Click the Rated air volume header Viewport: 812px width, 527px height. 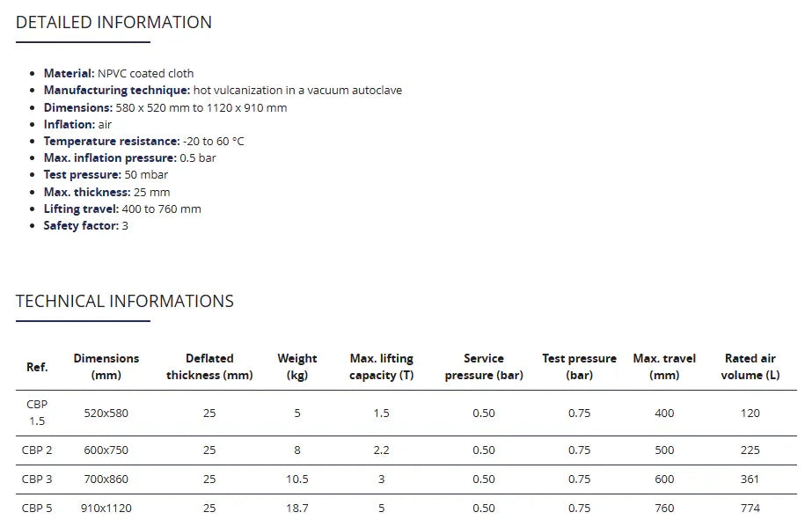750,367
